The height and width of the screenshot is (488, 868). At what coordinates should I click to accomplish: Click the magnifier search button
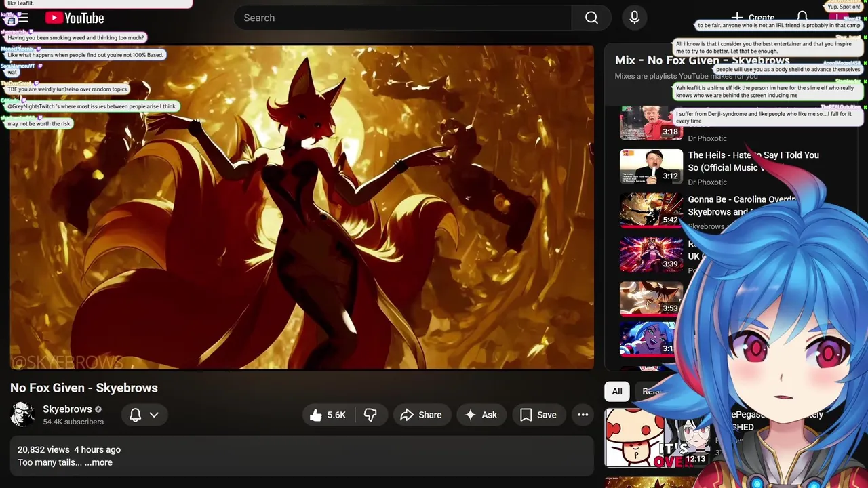[x=591, y=18]
